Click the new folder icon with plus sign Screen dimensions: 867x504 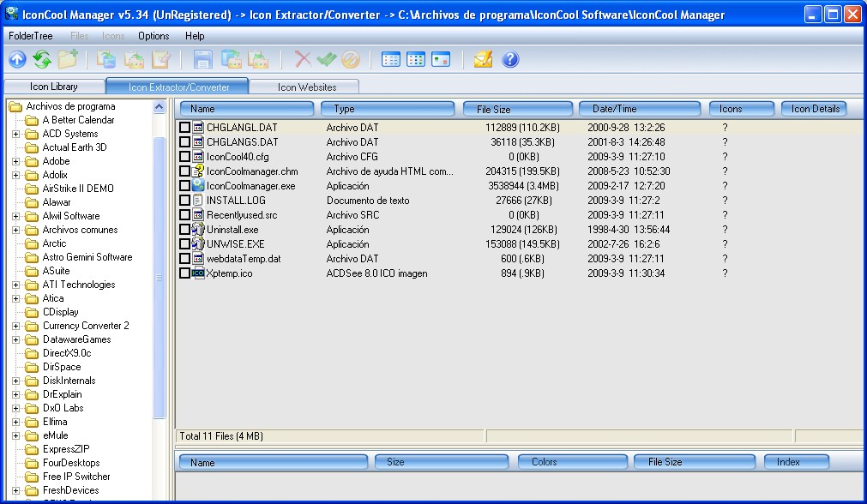click(x=68, y=59)
